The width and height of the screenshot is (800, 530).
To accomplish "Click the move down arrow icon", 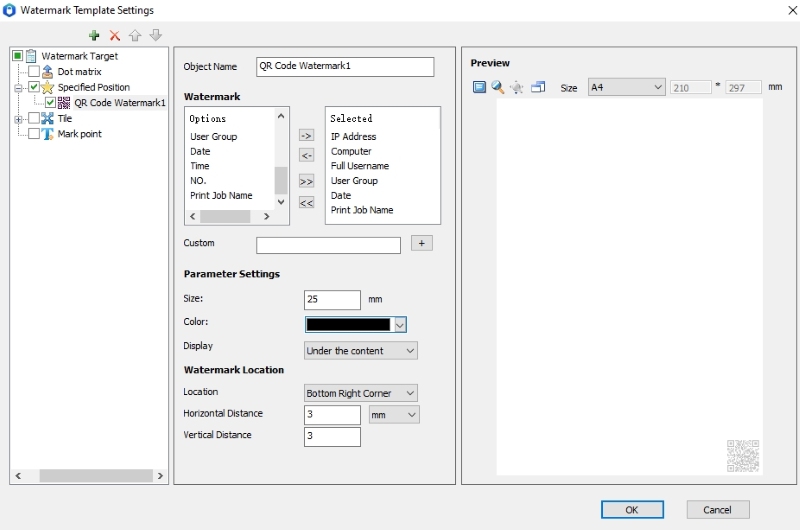I will [x=155, y=35].
